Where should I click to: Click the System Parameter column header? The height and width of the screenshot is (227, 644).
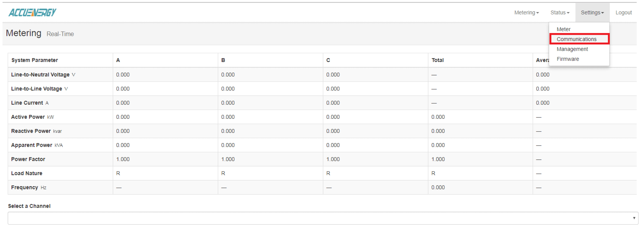point(34,60)
